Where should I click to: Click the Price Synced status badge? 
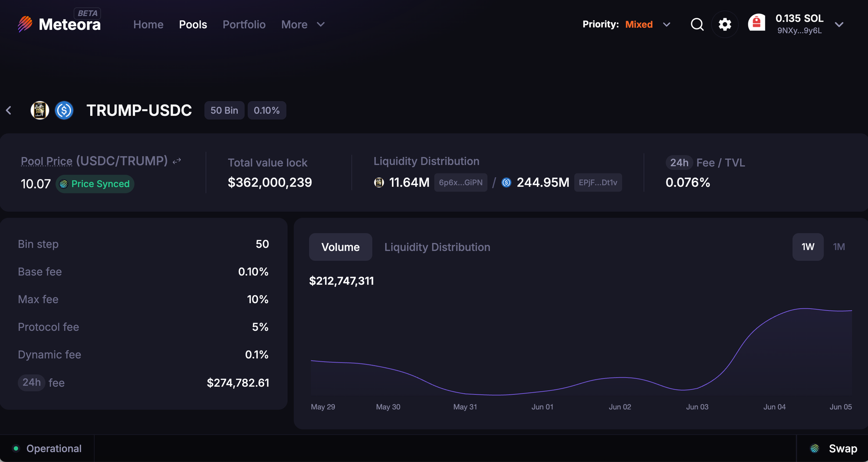coord(95,184)
